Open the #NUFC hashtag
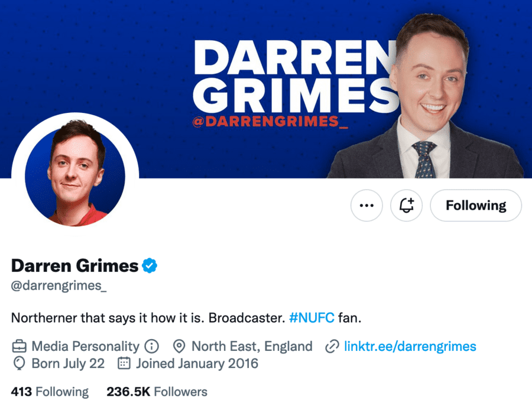The height and width of the screenshot is (410, 532). click(312, 318)
